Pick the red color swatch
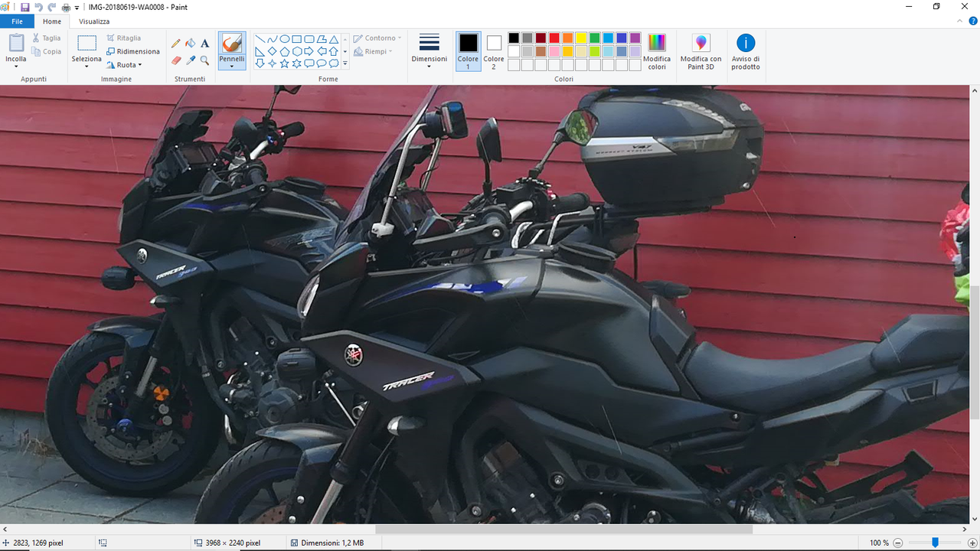This screenshot has width=980, height=551. 554,38
